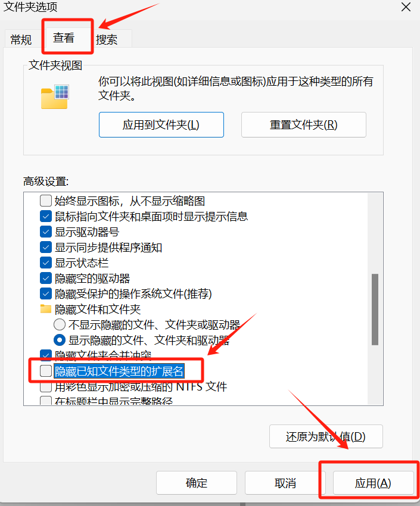The image size is (420, 506).
Task: Uncheck 显示状态栏 checkbox
Action: 46,263
